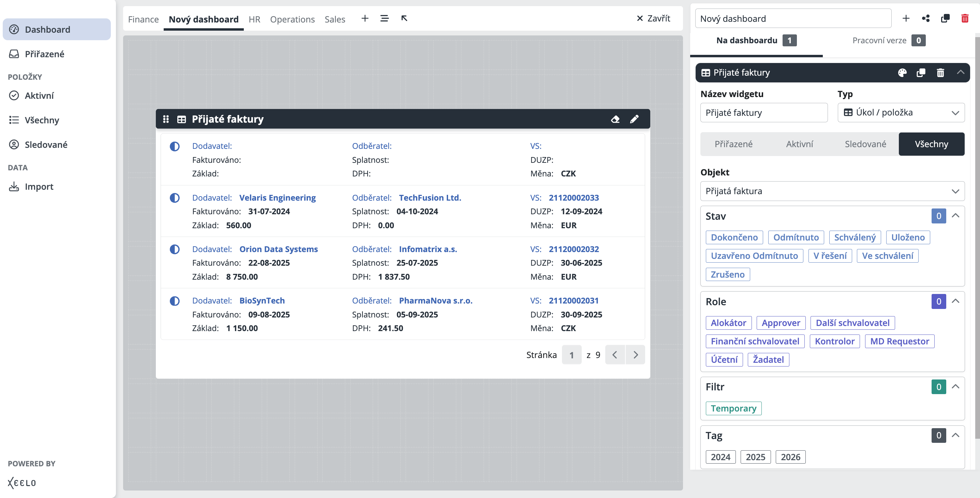
Task: Click drag handle grip on widget header
Action: (x=166, y=119)
